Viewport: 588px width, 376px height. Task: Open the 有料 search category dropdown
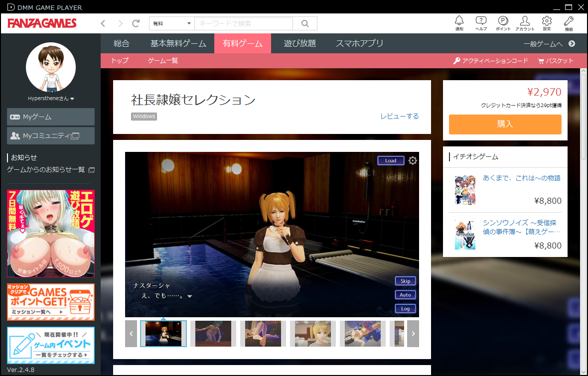pos(172,23)
